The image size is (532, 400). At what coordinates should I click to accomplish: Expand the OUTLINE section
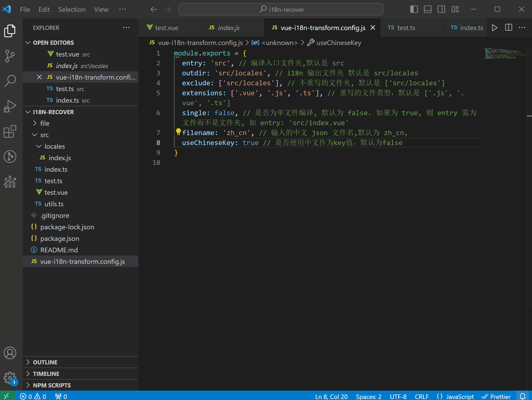click(45, 362)
